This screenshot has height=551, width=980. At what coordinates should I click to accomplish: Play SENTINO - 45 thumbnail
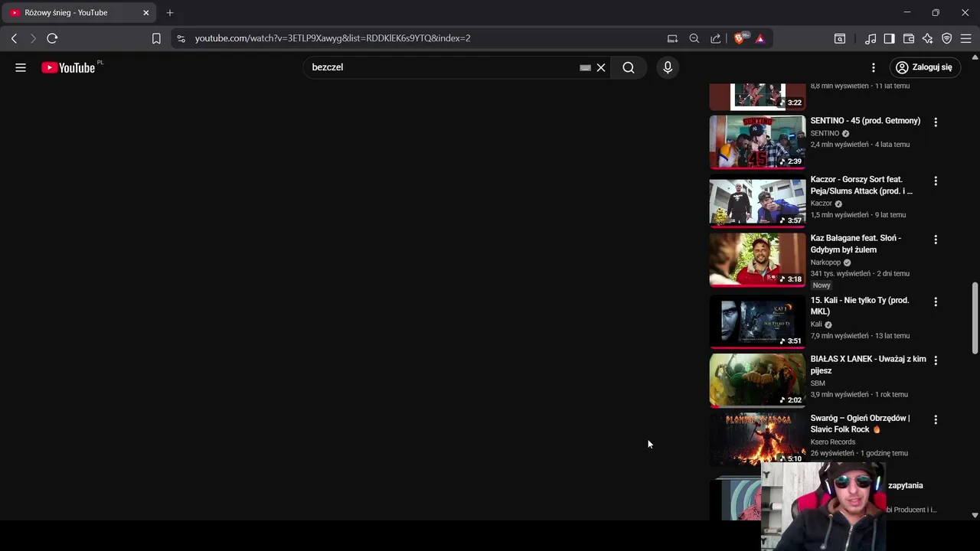point(757,142)
